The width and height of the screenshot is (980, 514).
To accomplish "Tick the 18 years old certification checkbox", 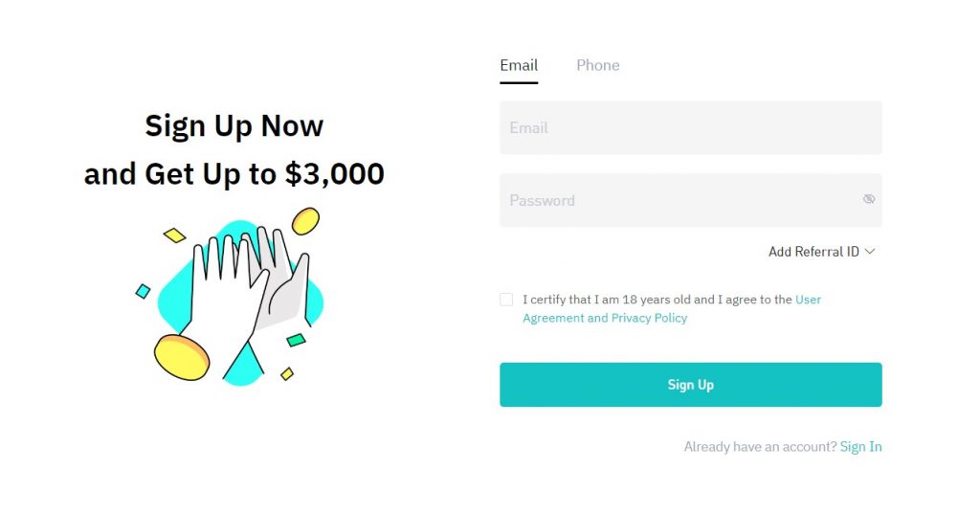I will coord(506,300).
